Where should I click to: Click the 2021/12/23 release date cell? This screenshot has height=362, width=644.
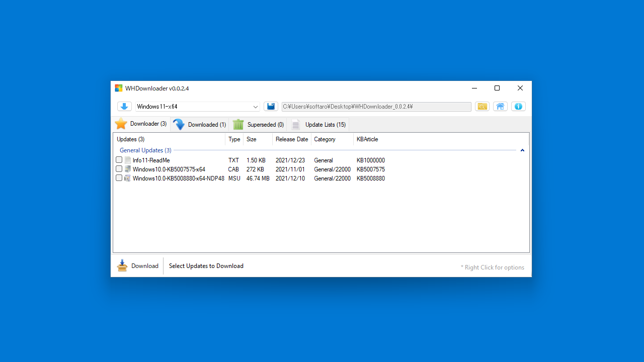[x=290, y=160]
